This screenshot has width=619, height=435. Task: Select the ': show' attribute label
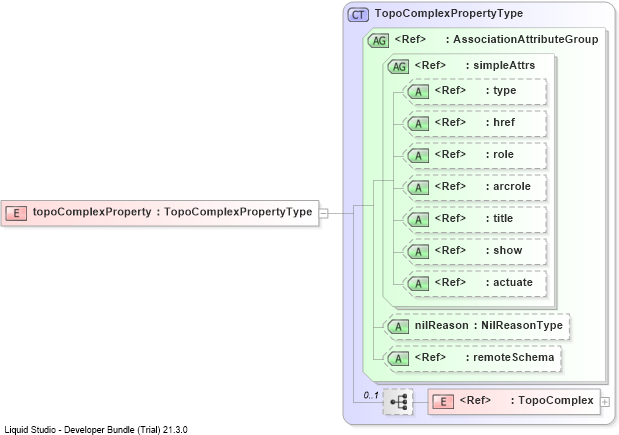[x=504, y=250]
